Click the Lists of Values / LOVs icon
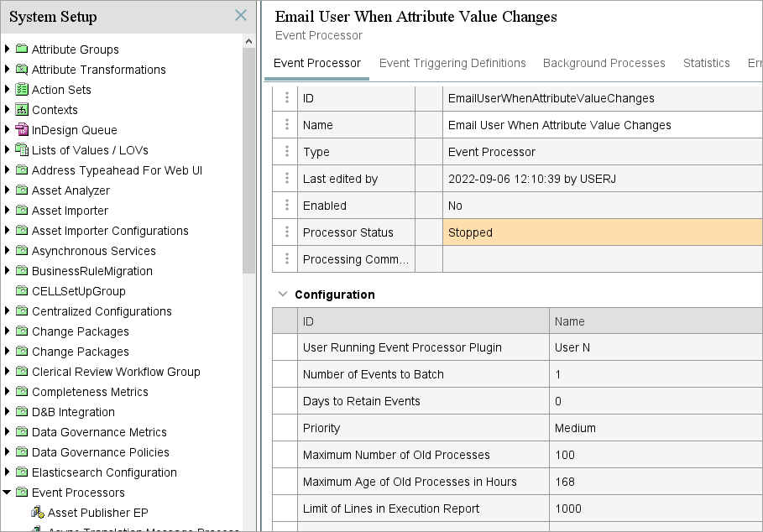This screenshot has height=532, width=763. tap(22, 150)
